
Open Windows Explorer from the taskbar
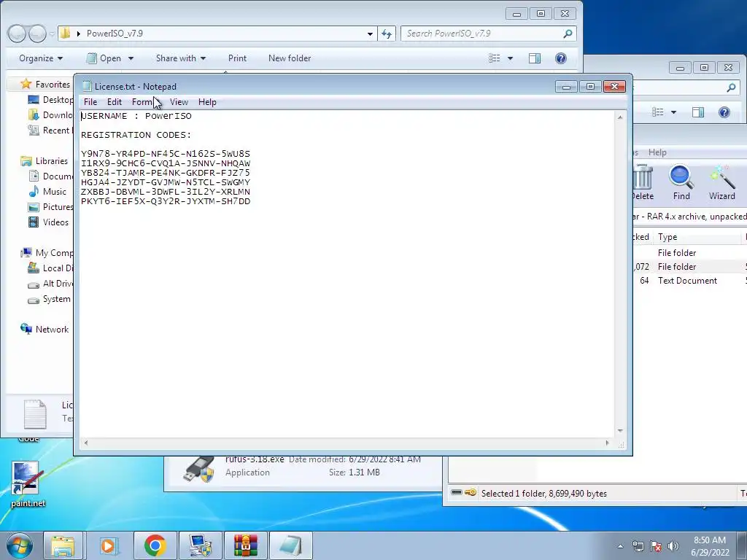click(x=63, y=545)
